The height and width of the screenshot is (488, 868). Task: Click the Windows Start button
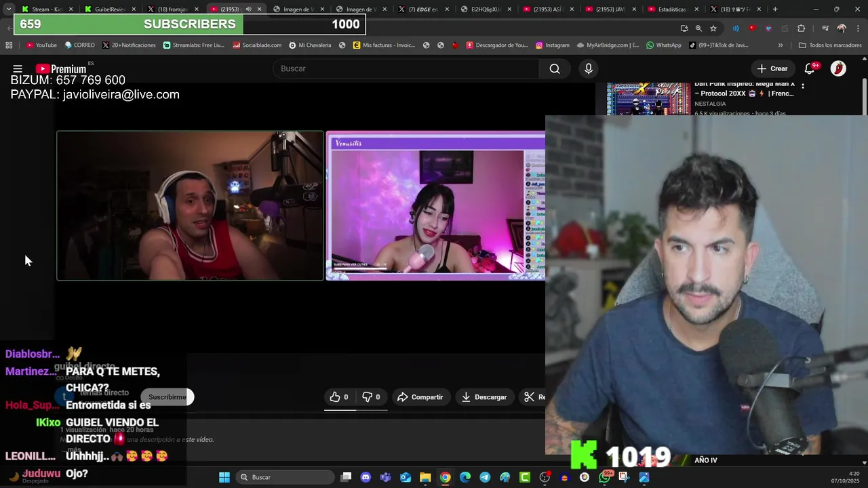(x=224, y=477)
